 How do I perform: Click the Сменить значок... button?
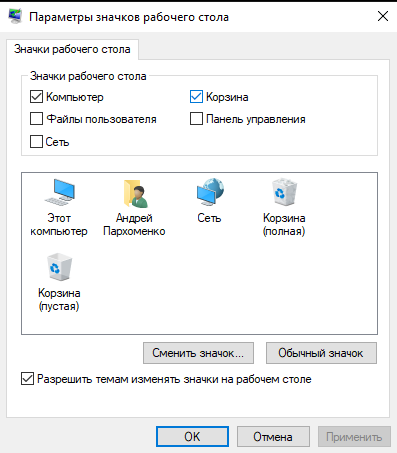pyautogui.click(x=198, y=353)
